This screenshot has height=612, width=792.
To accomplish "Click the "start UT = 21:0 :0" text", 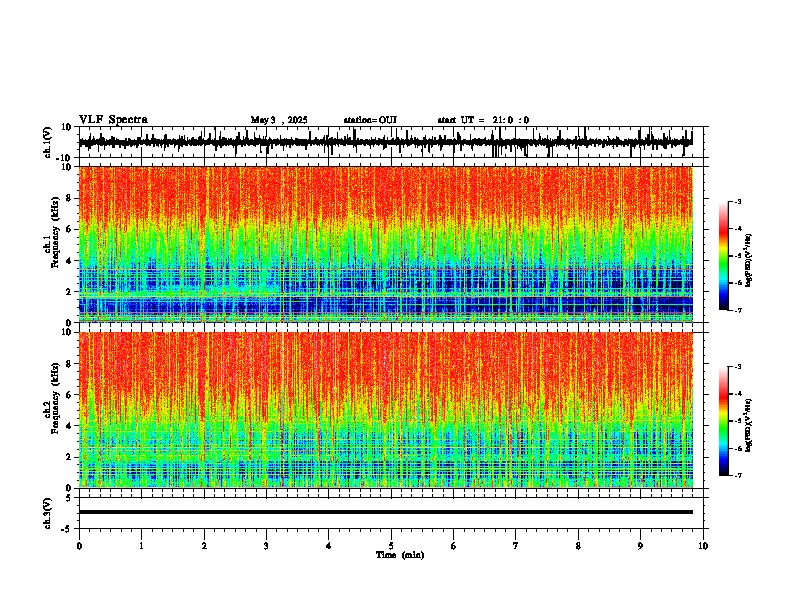I will pyautogui.click(x=483, y=120).
